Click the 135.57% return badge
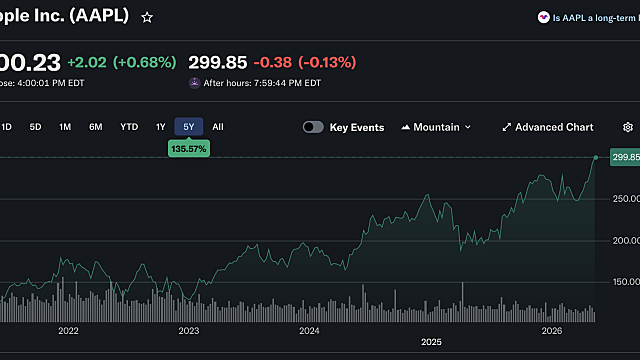This screenshot has height=360, width=640. [189, 149]
